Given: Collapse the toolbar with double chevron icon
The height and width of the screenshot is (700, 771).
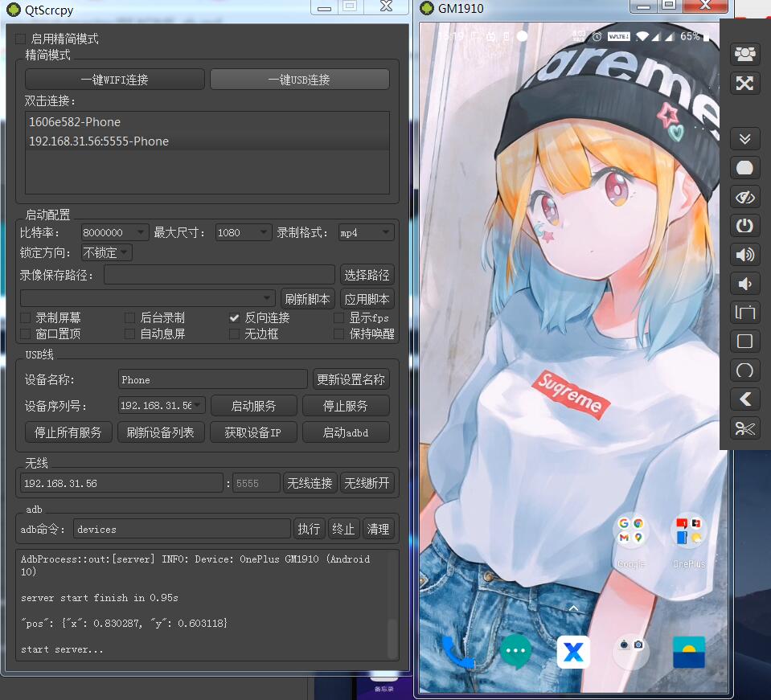Looking at the screenshot, I should [744, 138].
